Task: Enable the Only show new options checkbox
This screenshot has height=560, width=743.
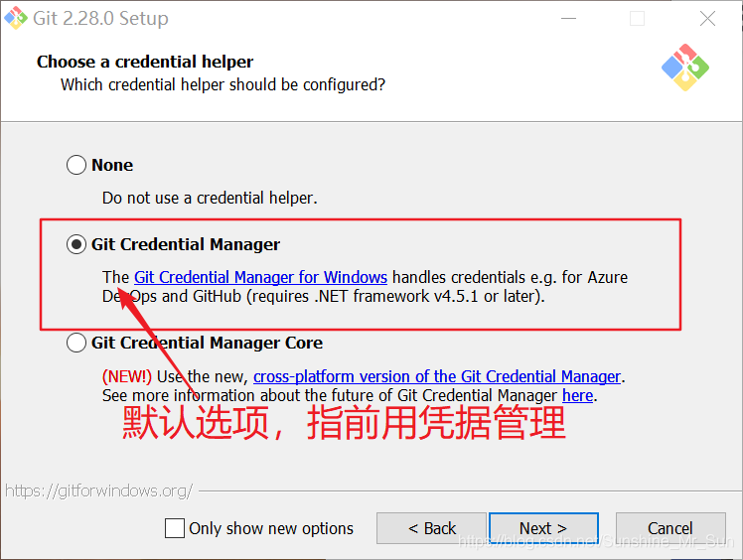Action: (175, 528)
